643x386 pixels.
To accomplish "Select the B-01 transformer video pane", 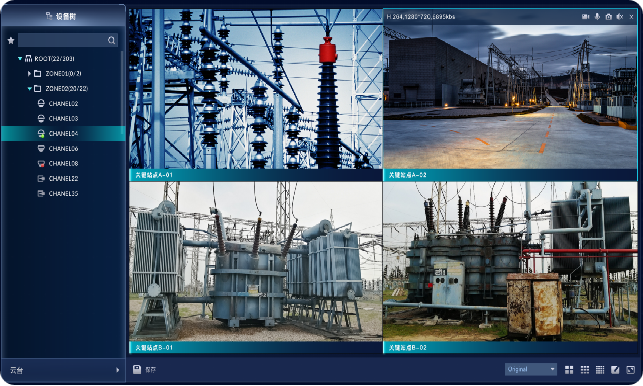I will [256, 262].
